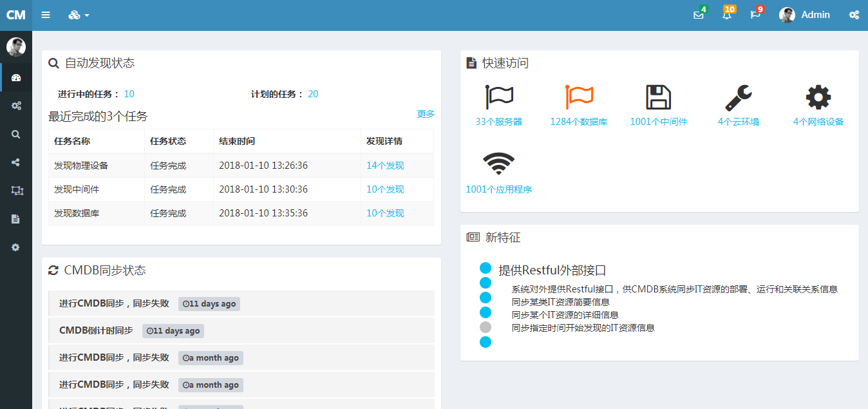This screenshot has height=409, width=868.
Task: Select the 4个云环境 wrench icon
Action: point(739,97)
